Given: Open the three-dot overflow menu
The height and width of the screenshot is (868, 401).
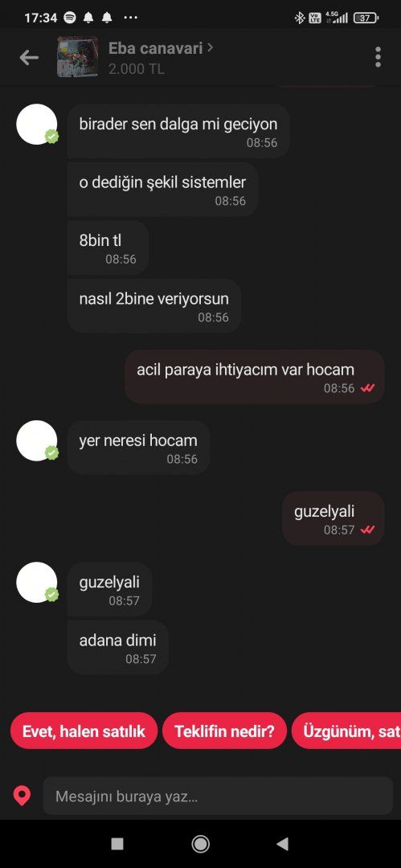Looking at the screenshot, I should point(378,57).
